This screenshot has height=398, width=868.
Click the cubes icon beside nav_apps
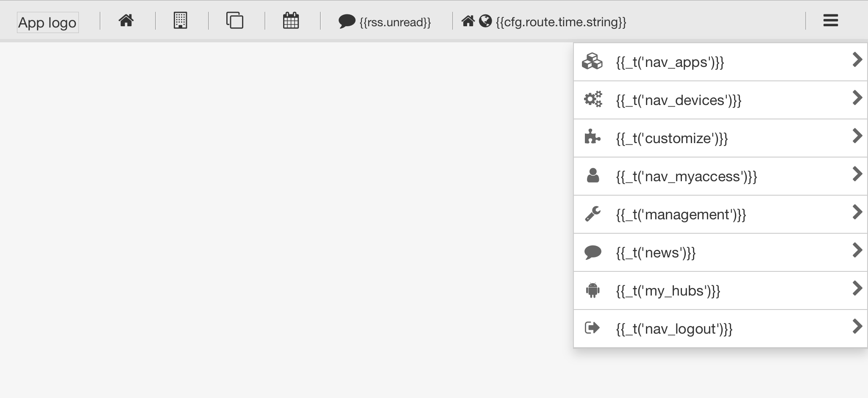(x=592, y=62)
